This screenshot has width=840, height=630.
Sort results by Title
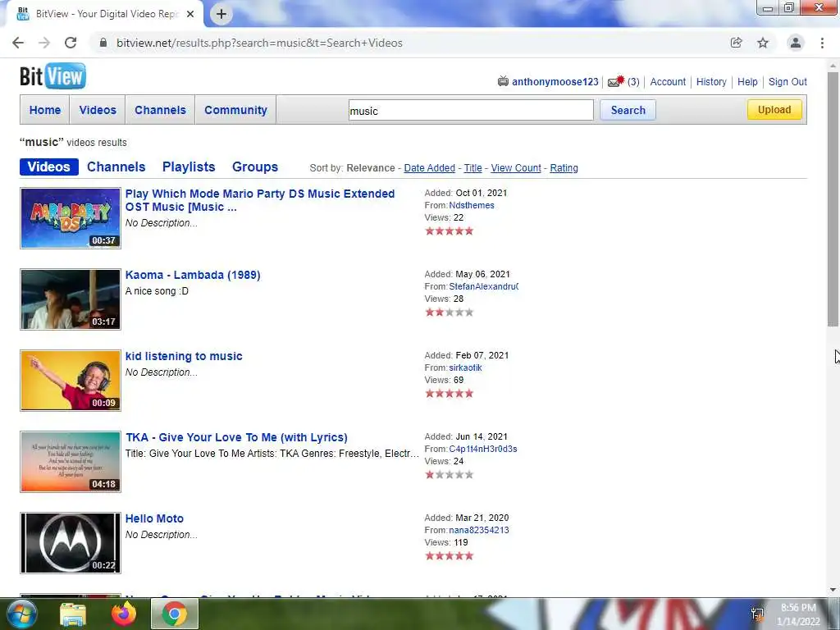pos(472,167)
